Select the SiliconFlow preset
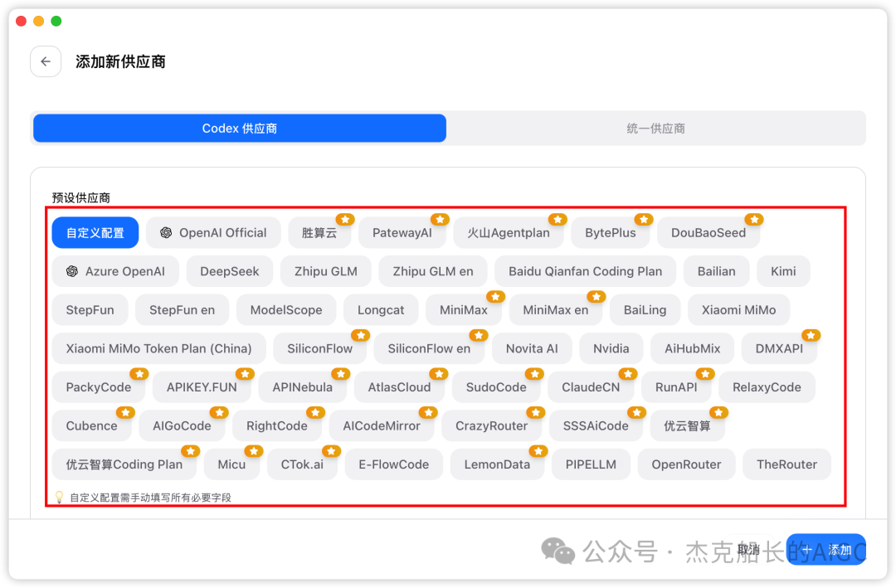Image resolution: width=896 pixels, height=588 pixels. click(x=320, y=348)
